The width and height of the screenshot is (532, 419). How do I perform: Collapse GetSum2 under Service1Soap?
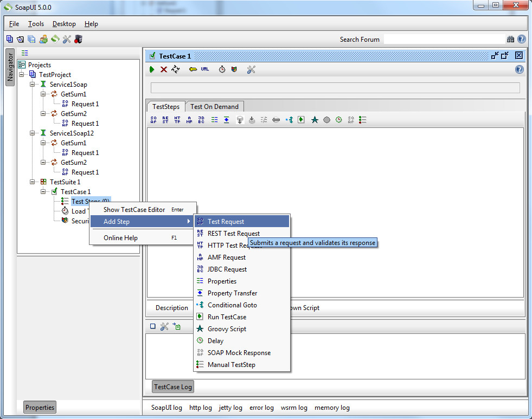(43, 114)
